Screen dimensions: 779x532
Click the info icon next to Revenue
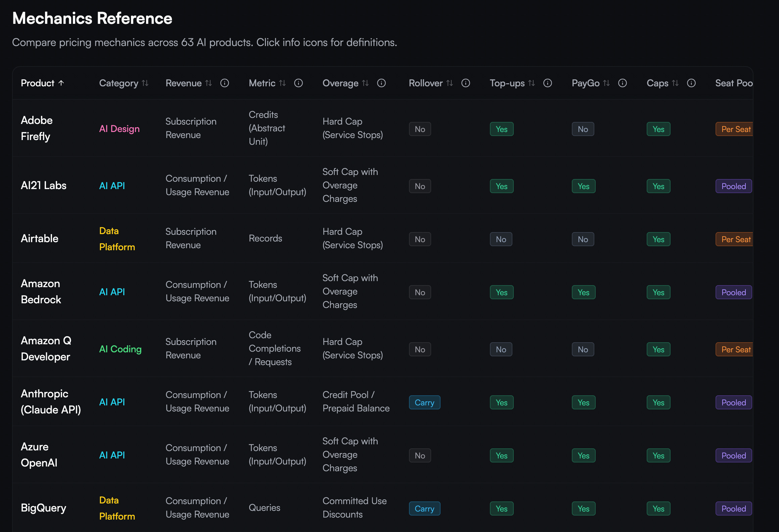click(x=225, y=83)
